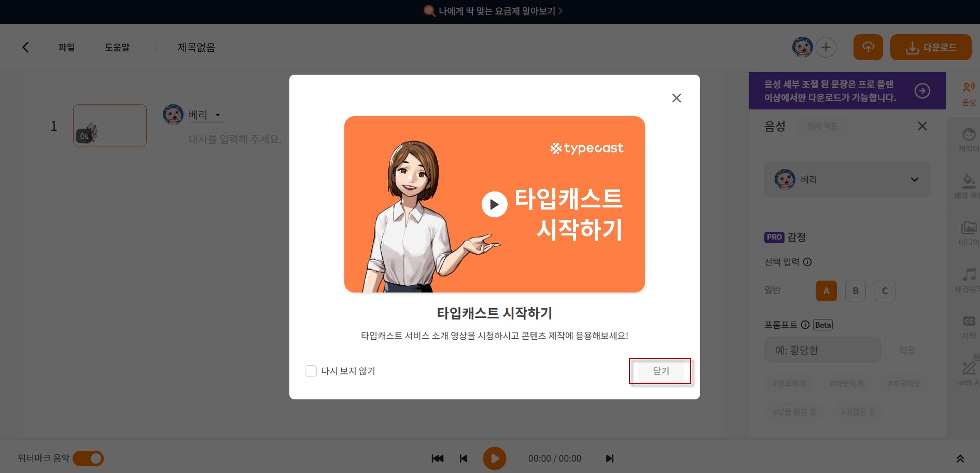Viewport: 980px width, 473px height.
Task: Close the 음성 panel
Action: coord(922,126)
